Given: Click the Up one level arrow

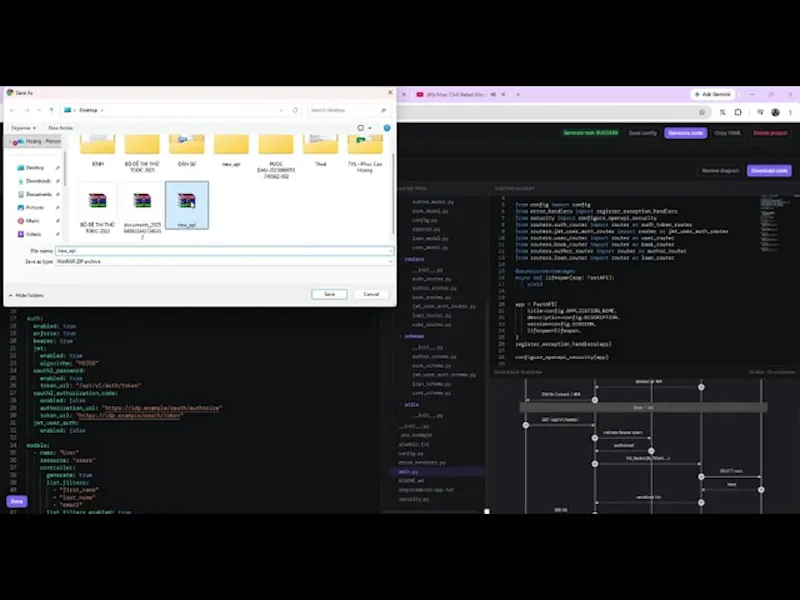Looking at the screenshot, I should [x=51, y=110].
